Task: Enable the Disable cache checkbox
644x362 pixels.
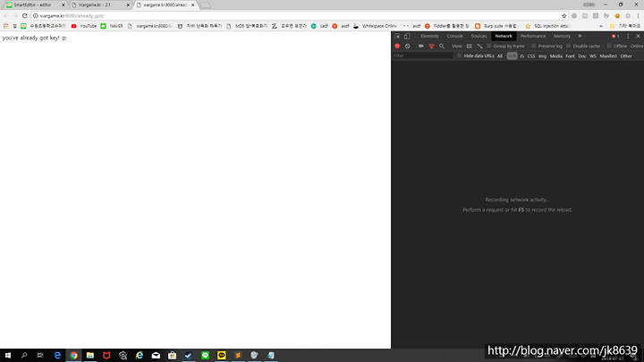Action: [x=569, y=46]
